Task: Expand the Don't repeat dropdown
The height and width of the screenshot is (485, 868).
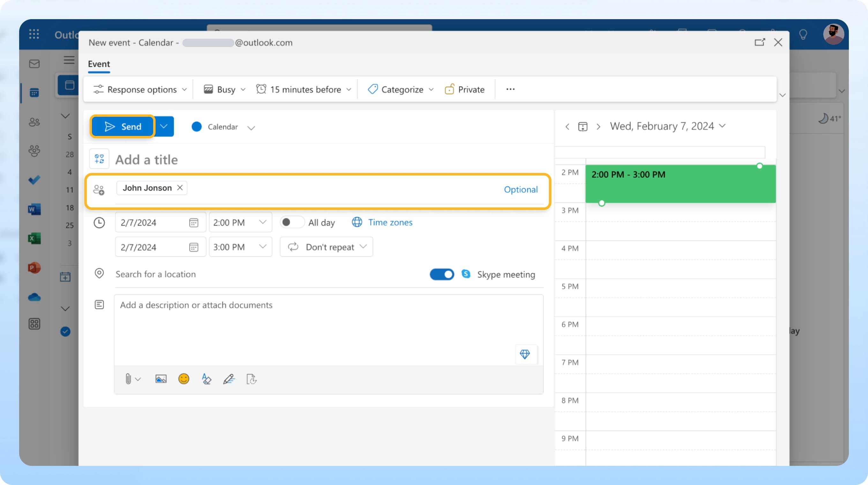Action: pyautogui.click(x=326, y=247)
